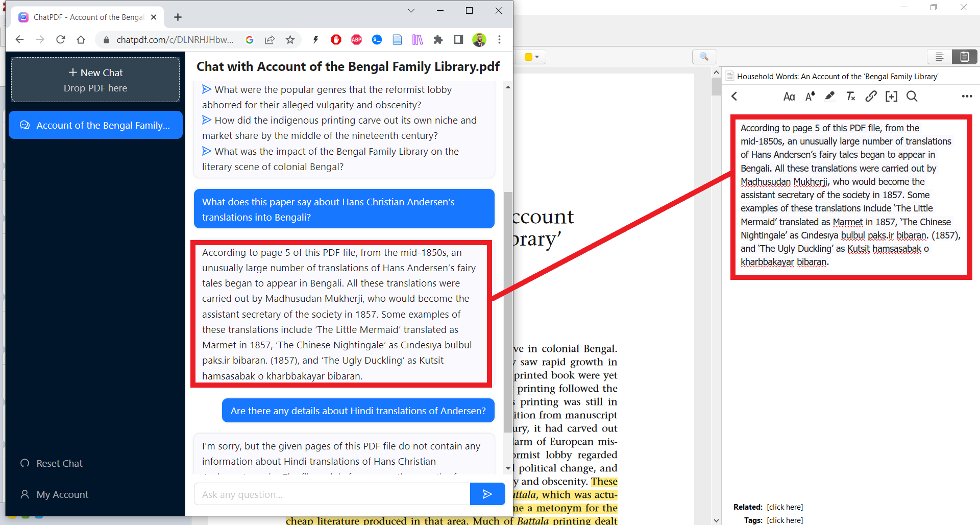Send the question with arrow button
Viewport: 980px width, 525px height.
(x=487, y=494)
